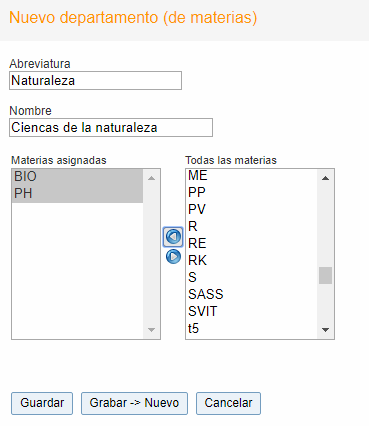Click down arrow of assigned subjects scrollbar
The width and height of the screenshot is (369, 426).
coord(151,330)
